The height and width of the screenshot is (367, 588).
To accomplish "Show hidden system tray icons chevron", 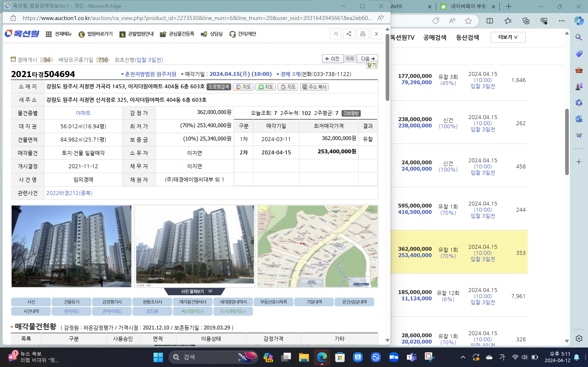I will [x=463, y=357].
